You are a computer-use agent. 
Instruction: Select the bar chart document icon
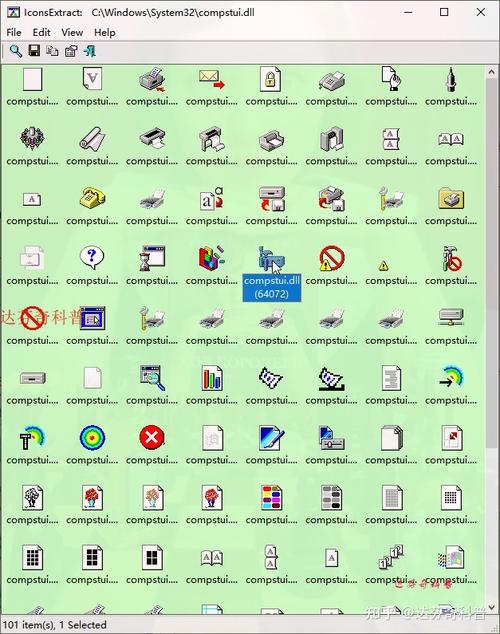(212, 378)
